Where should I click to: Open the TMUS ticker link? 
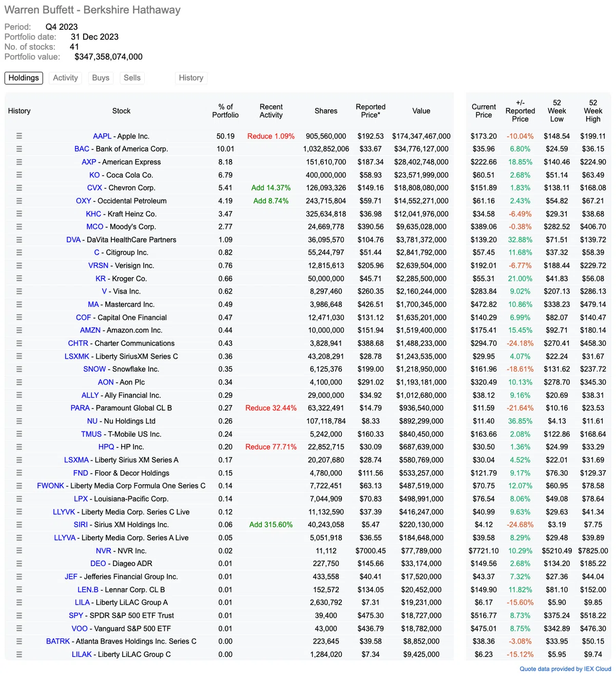point(91,434)
